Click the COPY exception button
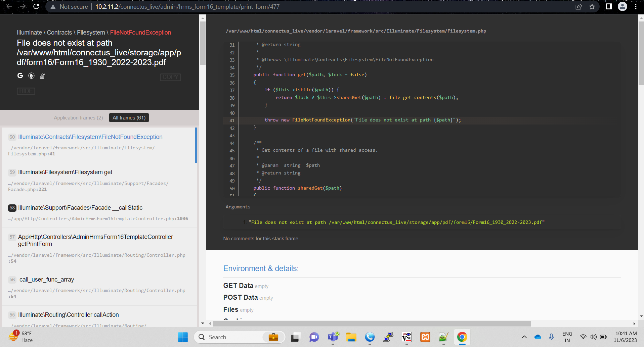This screenshot has height=347, width=644. 170,77
